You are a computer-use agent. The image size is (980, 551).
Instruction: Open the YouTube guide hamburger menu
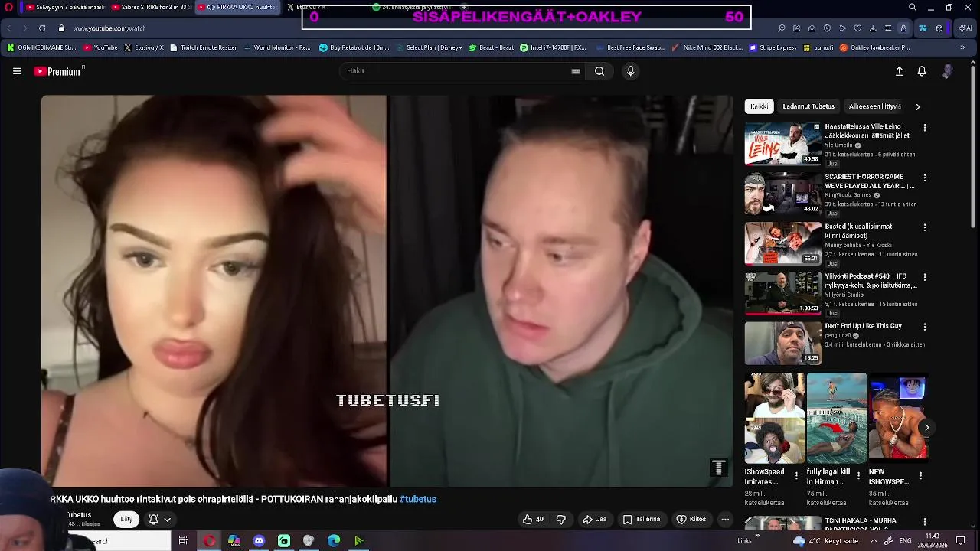tap(17, 71)
